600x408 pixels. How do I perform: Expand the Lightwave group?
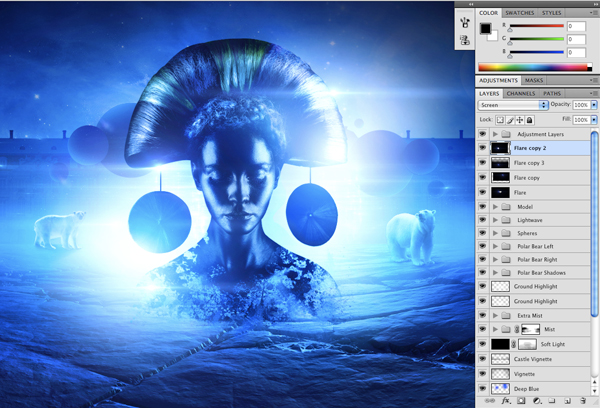pyautogui.click(x=495, y=220)
